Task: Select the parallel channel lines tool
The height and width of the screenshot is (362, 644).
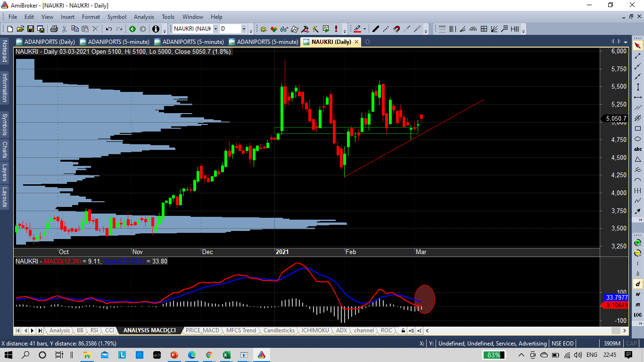Action: coord(637,107)
